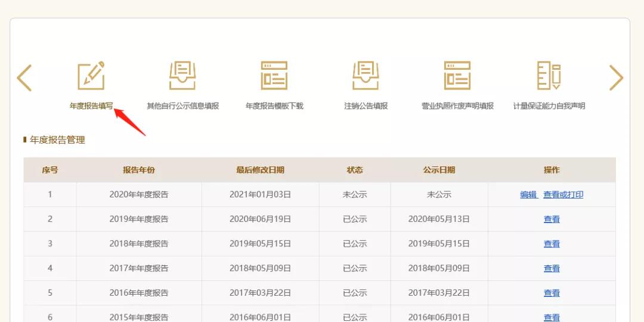Click the 其他自行公示信息填报 label
Screen dimensions: 644x322
click(x=183, y=106)
